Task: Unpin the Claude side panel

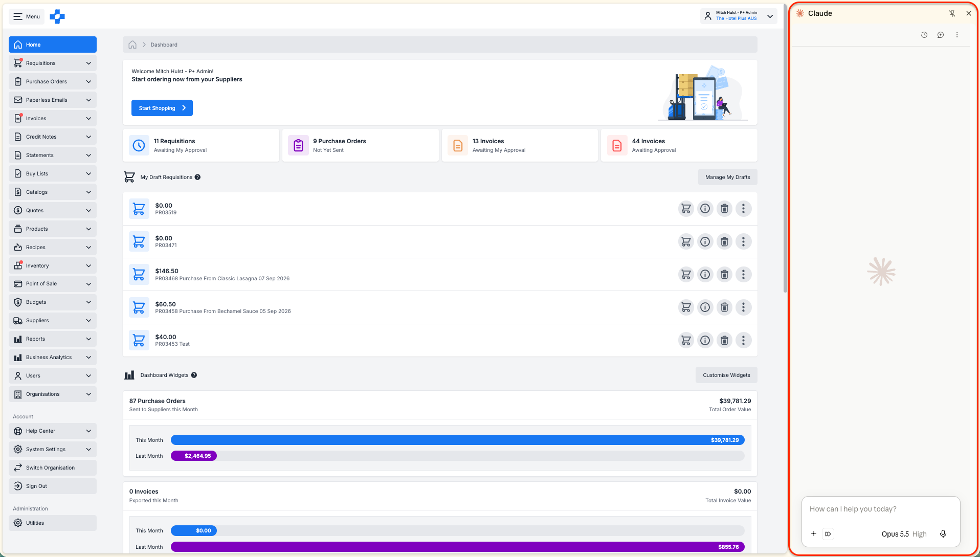Action: point(952,13)
